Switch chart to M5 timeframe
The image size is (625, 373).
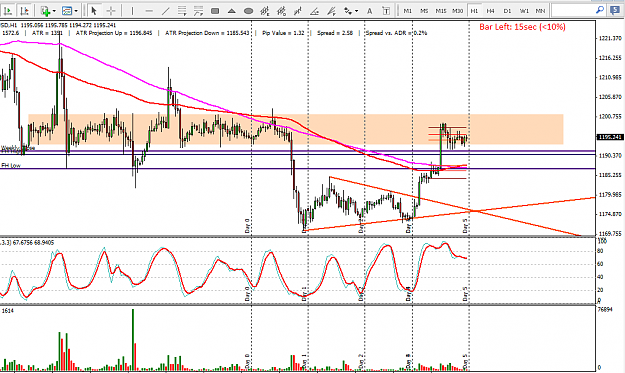[424, 11]
